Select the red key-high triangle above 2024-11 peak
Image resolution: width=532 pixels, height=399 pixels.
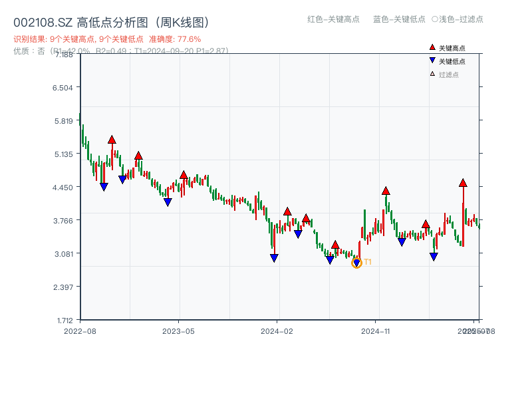(386, 191)
